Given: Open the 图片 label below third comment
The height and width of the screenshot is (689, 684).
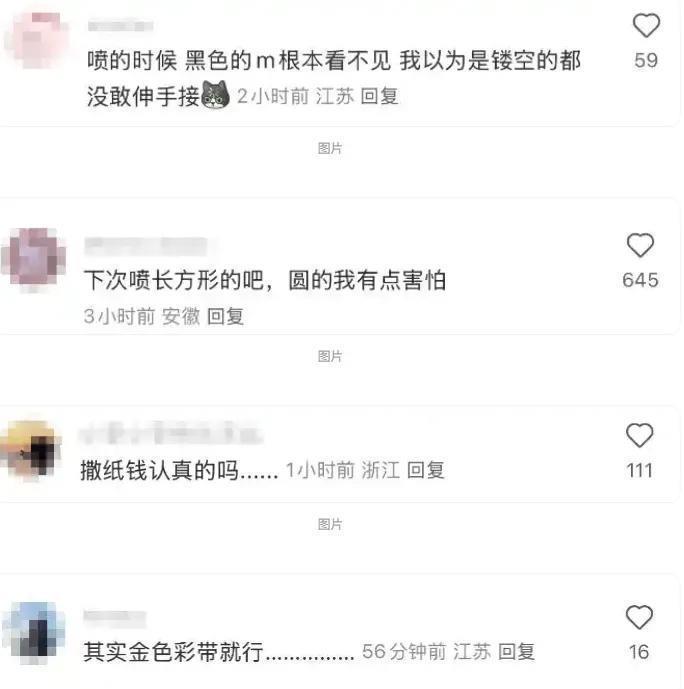Looking at the screenshot, I should (330, 524).
